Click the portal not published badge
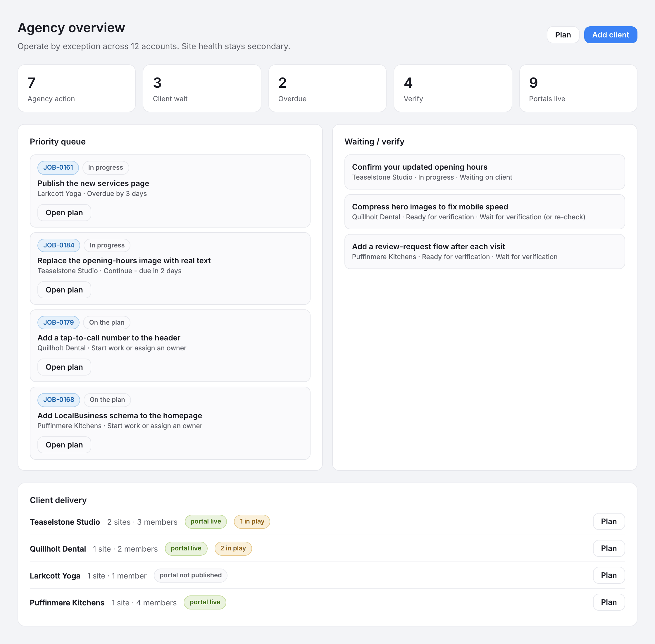The height and width of the screenshot is (644, 655). point(190,575)
